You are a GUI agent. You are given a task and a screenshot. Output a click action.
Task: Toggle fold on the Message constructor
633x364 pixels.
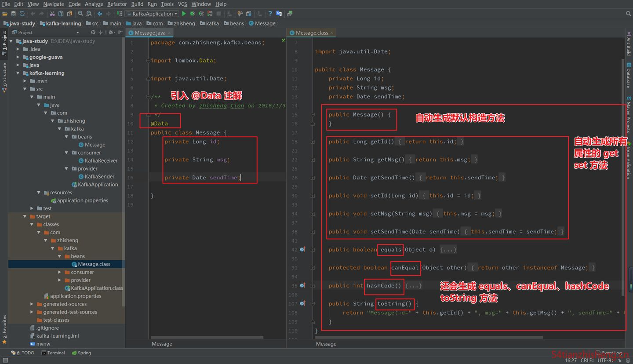313,114
